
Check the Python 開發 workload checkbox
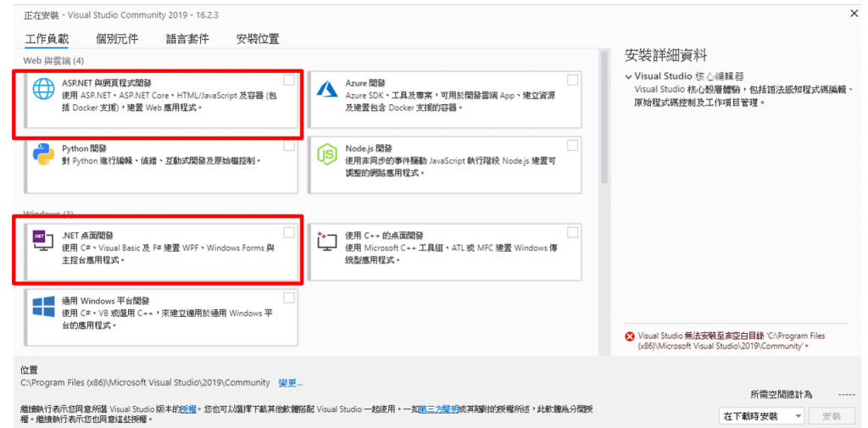(x=289, y=146)
